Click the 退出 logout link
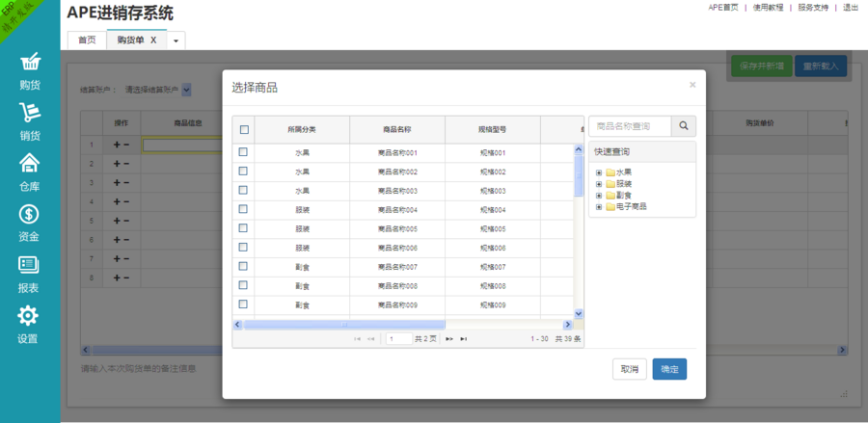868x423 pixels. [851, 7]
